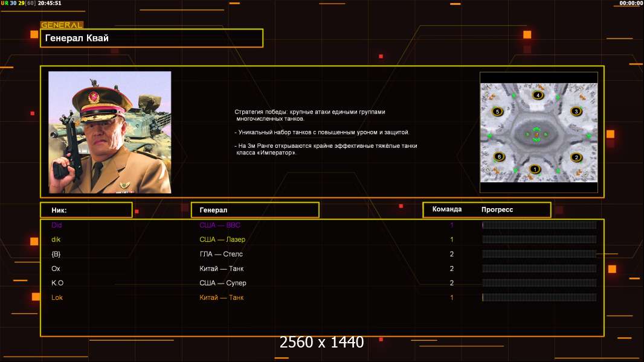Screen dimensions: 644x362
Task: Select start position 2 on the minimap
Action: coord(576,157)
